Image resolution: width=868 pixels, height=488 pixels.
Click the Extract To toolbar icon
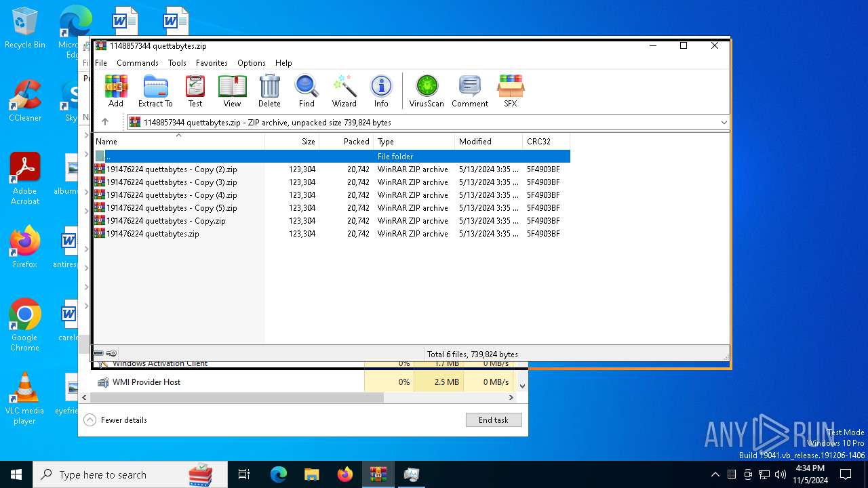(155, 91)
